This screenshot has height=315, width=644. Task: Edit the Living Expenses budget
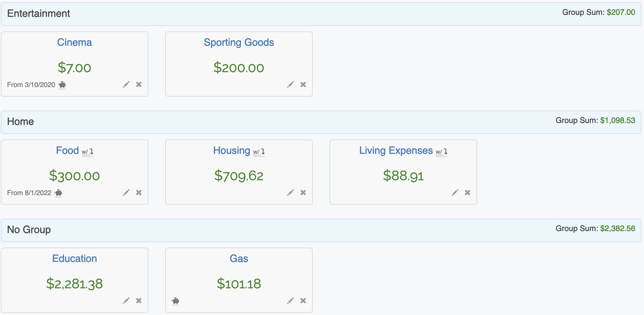pos(455,193)
